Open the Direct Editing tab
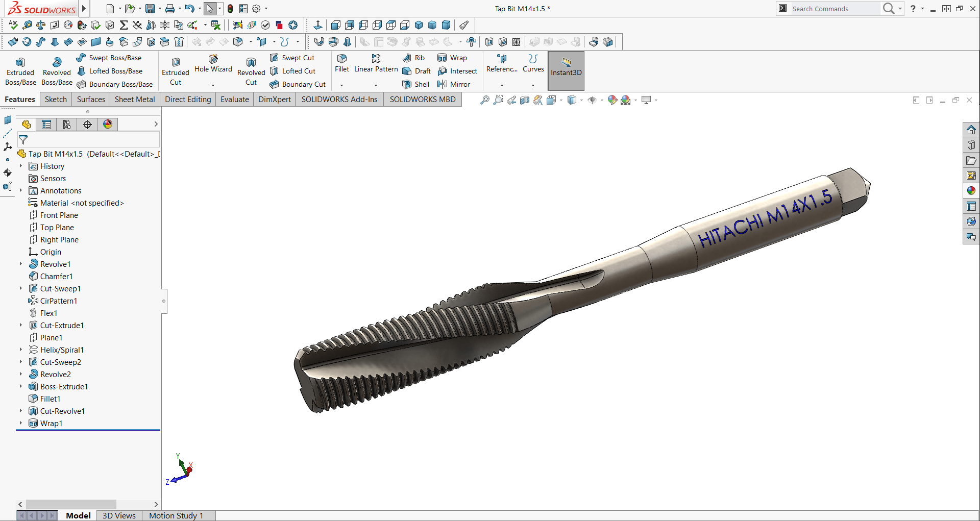 pyautogui.click(x=188, y=100)
